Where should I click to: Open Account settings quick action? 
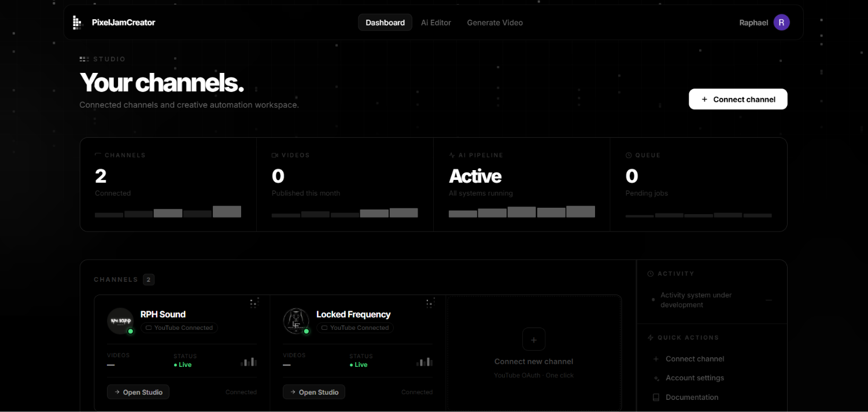click(695, 378)
